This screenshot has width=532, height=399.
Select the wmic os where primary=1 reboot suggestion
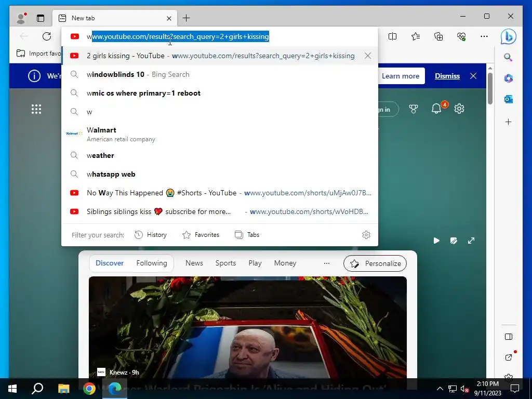[x=220, y=93]
